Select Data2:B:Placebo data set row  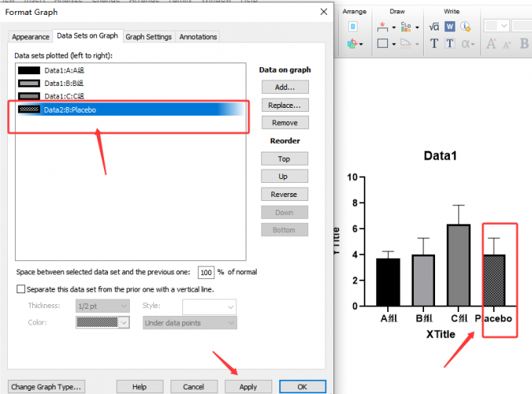131,109
